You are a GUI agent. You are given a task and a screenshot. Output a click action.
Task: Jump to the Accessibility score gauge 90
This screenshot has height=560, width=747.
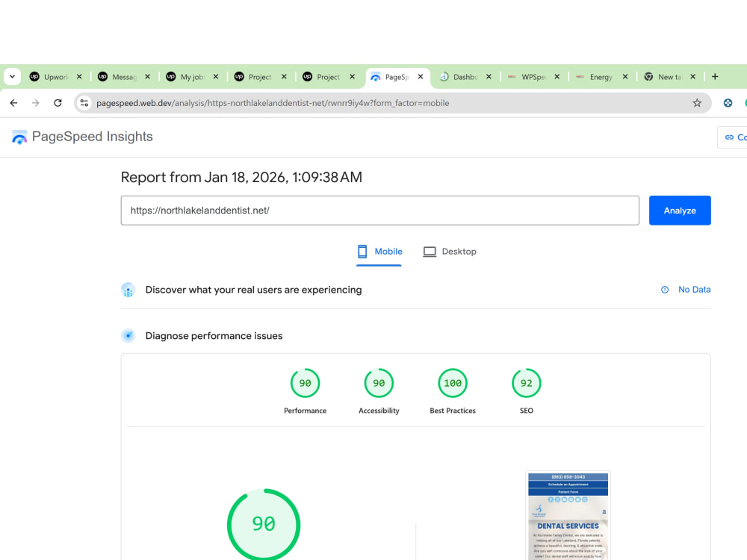point(379,383)
